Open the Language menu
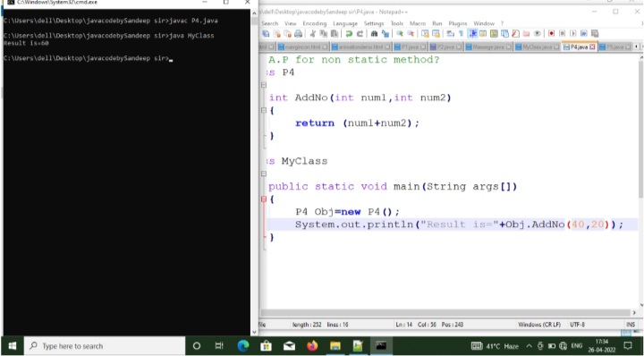Screen dimensions: 644x356 click(345, 23)
